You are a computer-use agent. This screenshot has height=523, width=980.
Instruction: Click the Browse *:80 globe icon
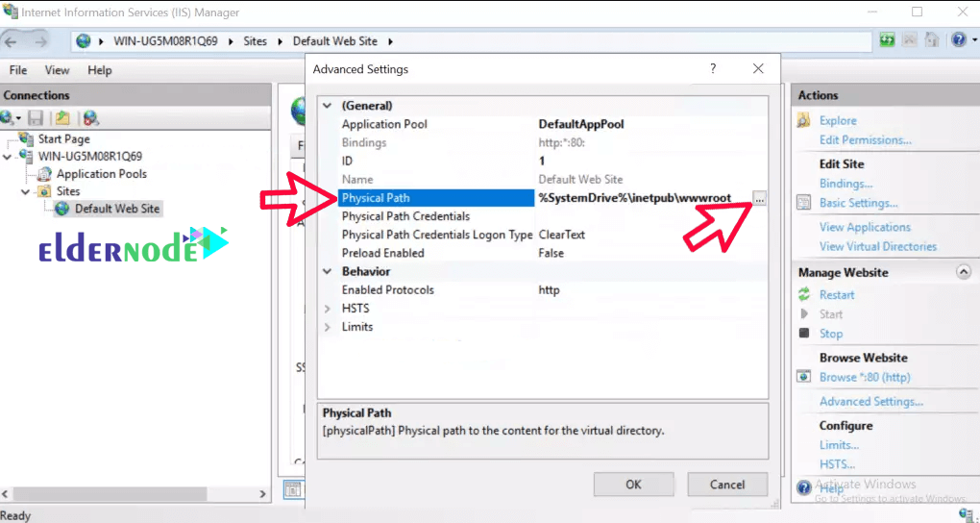click(x=804, y=377)
